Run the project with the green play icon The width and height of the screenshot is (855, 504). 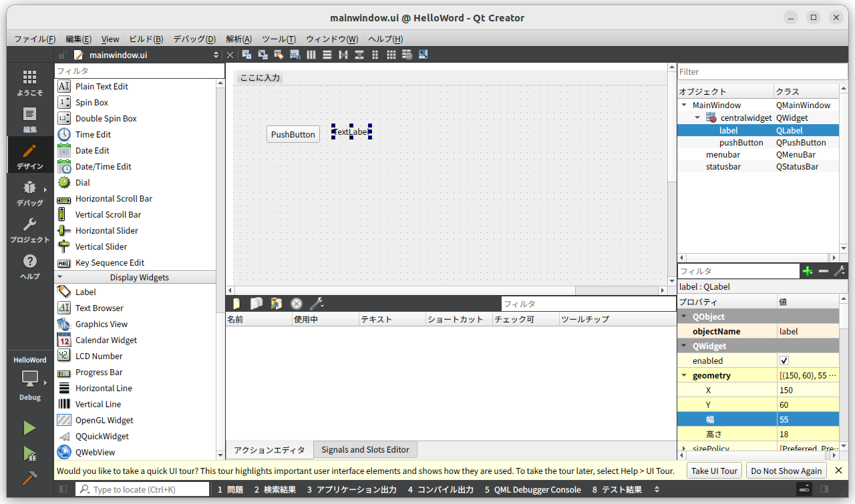[29, 427]
